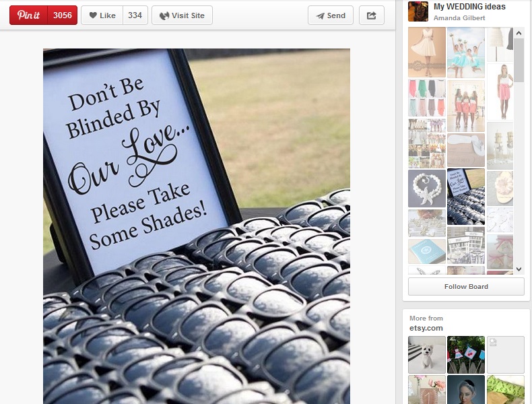Screen dimensions: 532x404
Task: Open bridesmaids in teal skirts thumbnail
Action: (465, 52)
